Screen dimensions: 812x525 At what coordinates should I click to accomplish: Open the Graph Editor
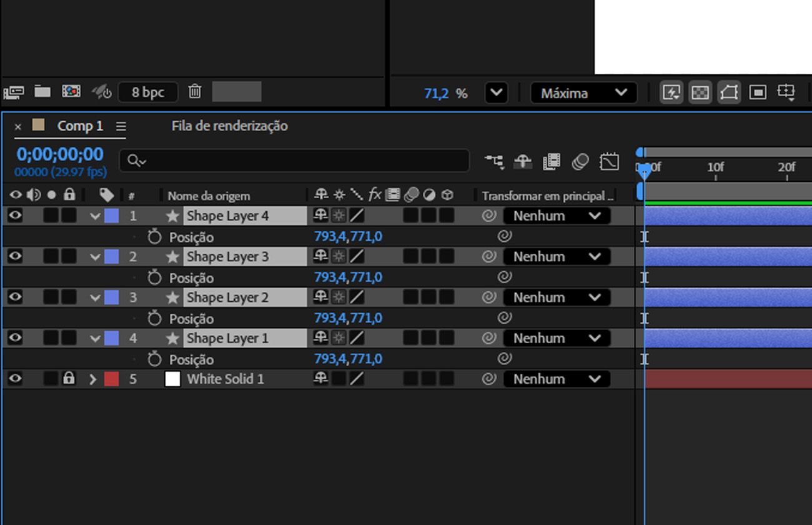click(x=609, y=162)
